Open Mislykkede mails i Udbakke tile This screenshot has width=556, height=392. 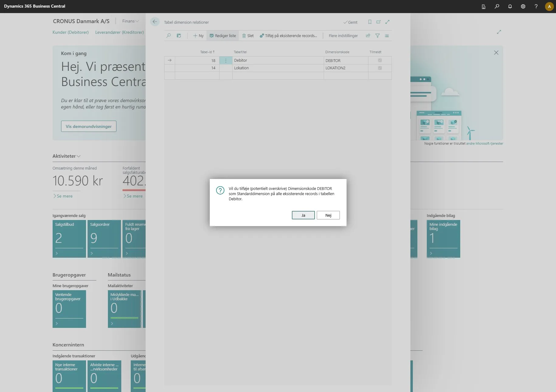(x=125, y=309)
